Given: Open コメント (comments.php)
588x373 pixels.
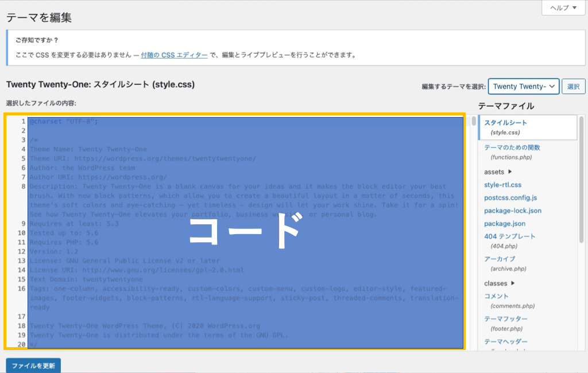Looking at the screenshot, I should 509,301.
